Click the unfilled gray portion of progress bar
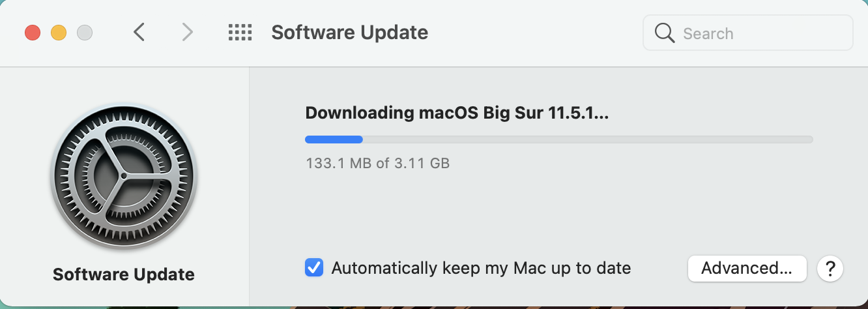 [586, 139]
